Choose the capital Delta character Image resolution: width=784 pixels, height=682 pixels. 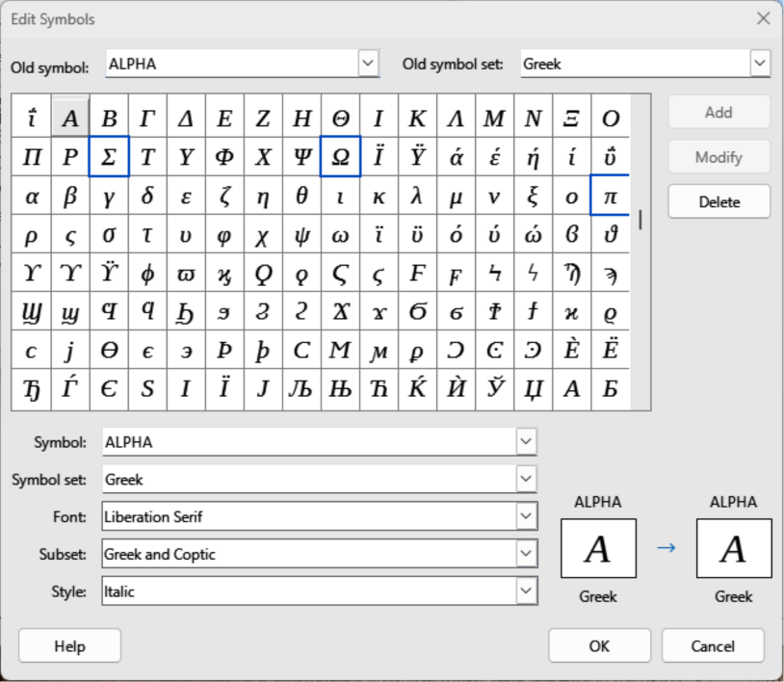186,118
